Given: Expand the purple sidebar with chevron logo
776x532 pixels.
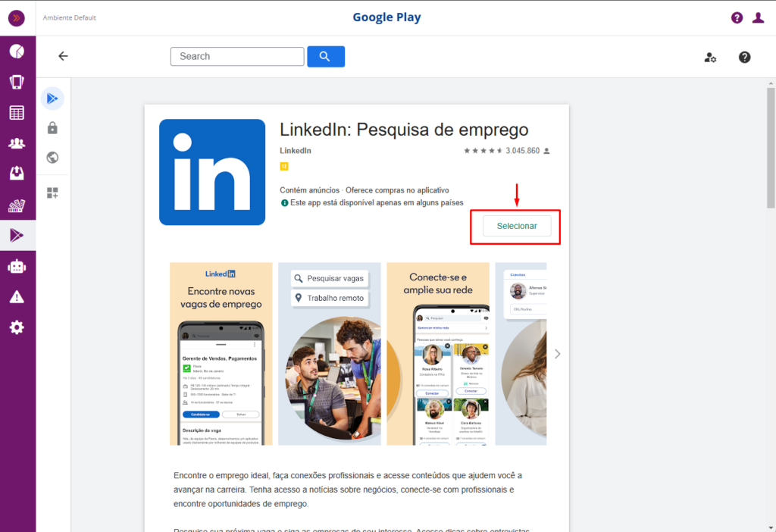Looking at the screenshot, I should 17,18.
